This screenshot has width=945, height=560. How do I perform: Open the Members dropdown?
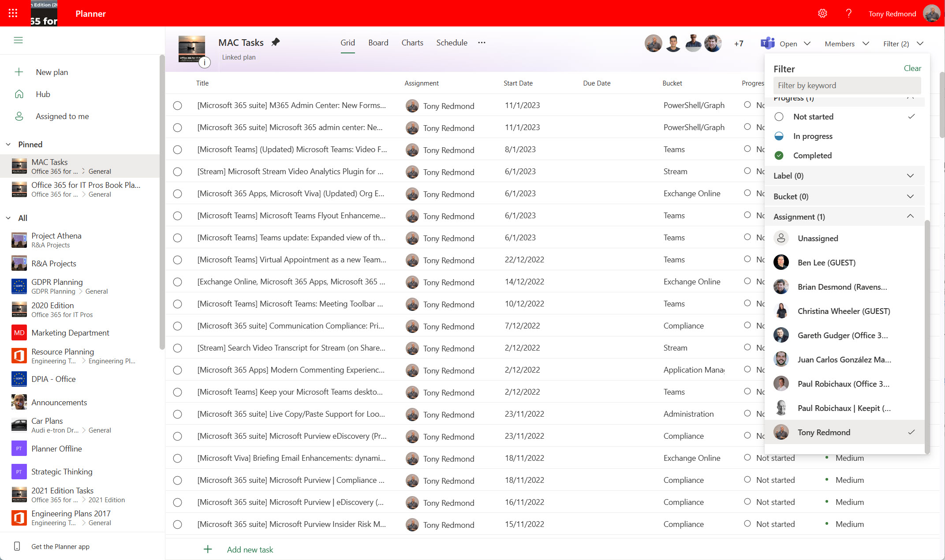[x=847, y=44]
